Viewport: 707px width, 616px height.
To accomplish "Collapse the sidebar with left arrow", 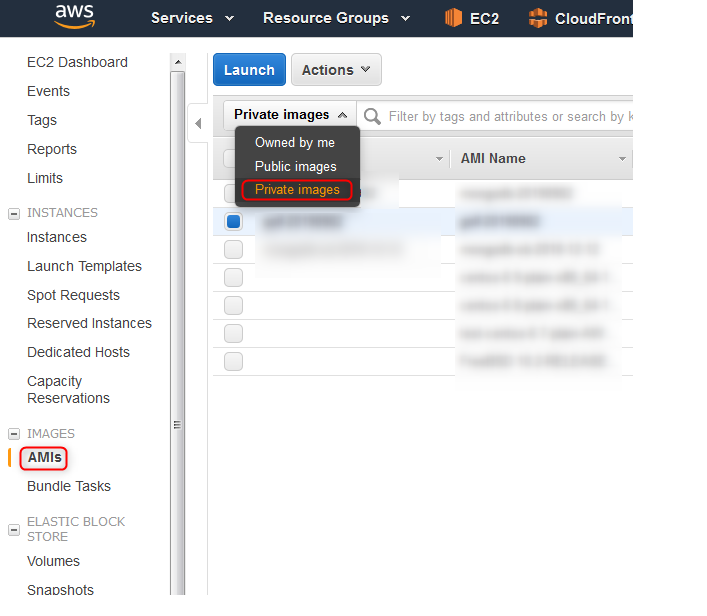I will click(198, 124).
